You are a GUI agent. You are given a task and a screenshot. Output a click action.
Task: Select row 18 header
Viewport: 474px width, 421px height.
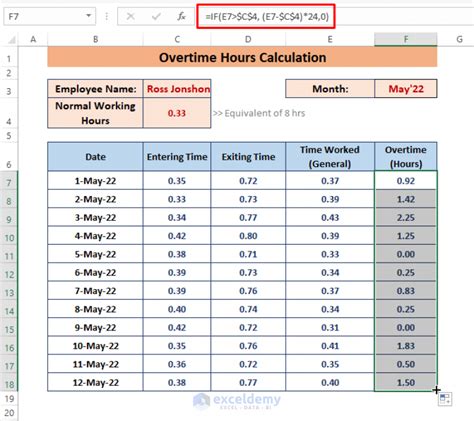tap(9, 383)
